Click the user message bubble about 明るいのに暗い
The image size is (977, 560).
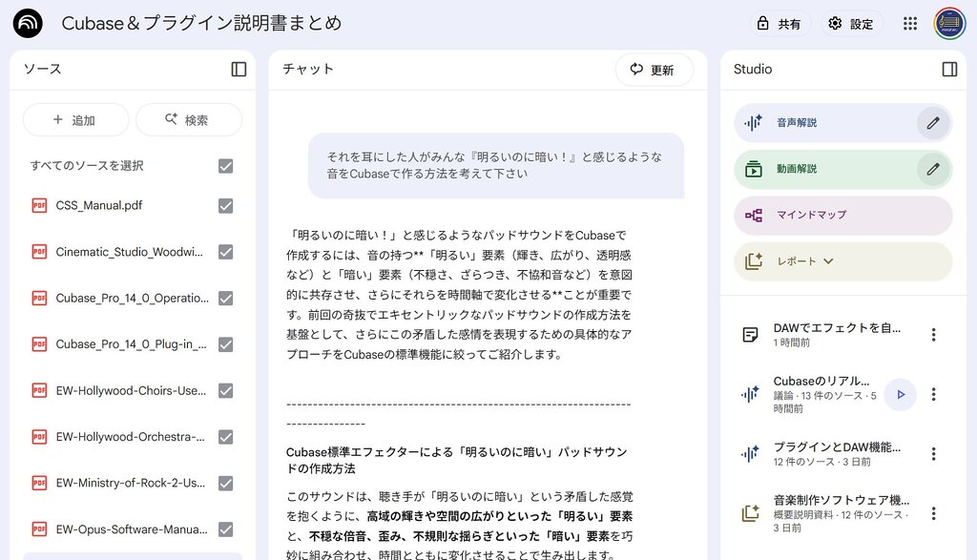(496, 165)
